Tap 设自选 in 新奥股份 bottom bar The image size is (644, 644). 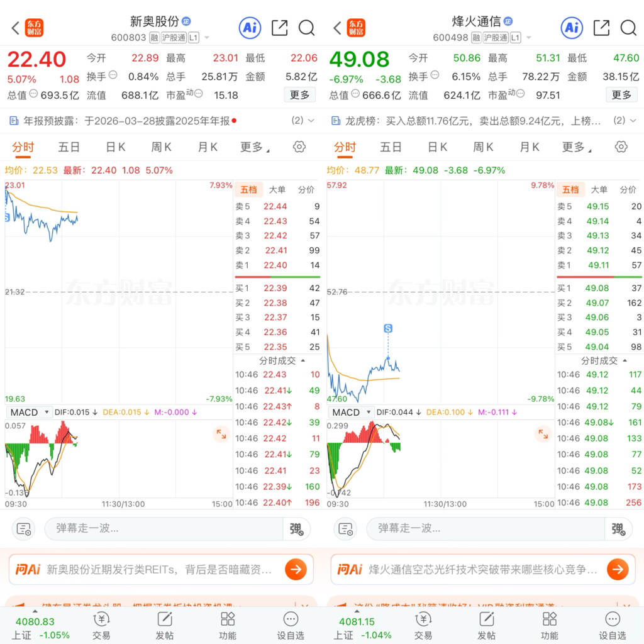[291, 626]
